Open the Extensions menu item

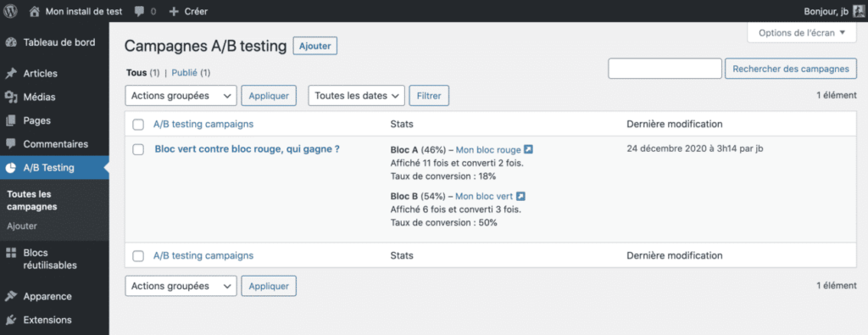(47, 320)
